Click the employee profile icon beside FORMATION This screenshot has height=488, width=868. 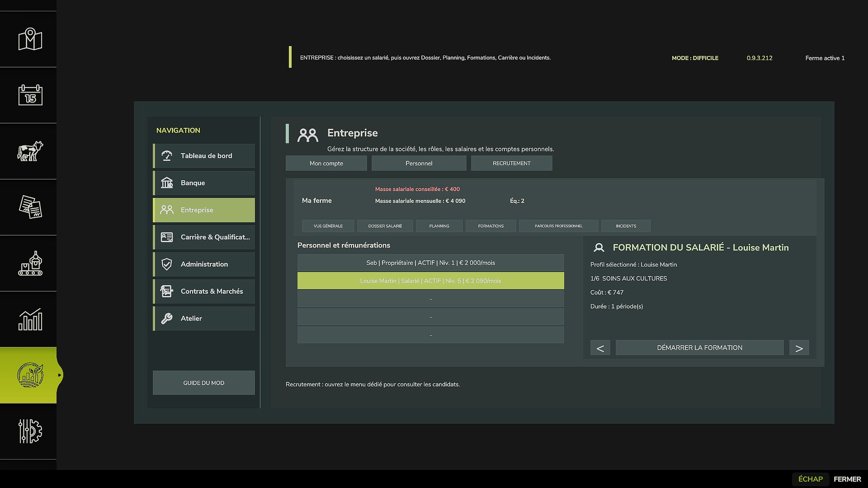tap(599, 248)
